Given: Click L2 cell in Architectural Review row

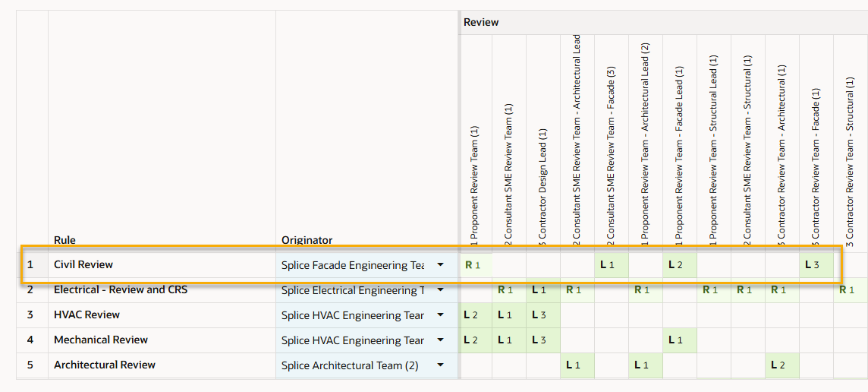Looking at the screenshot, I should 782,365.
